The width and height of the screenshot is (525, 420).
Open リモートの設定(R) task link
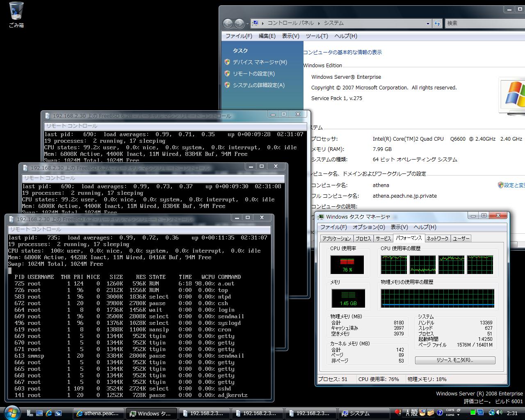coord(253,73)
